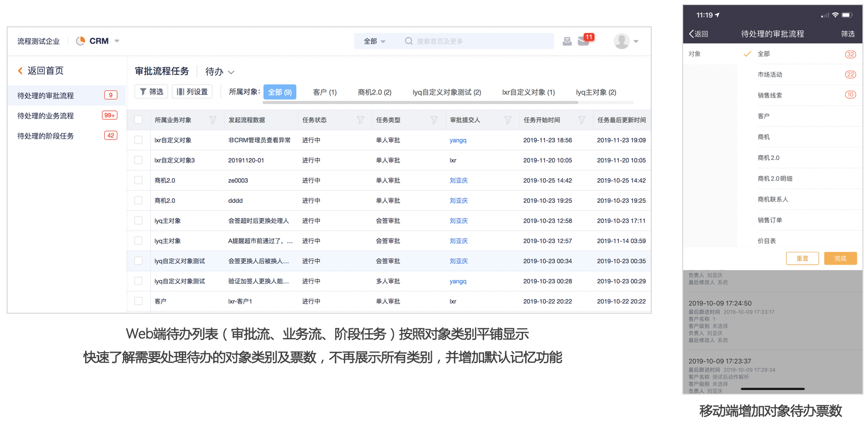This screenshot has height=423, width=868.
Task: Open submitter 刘亚庆 in ze0003 row
Action: tap(459, 181)
